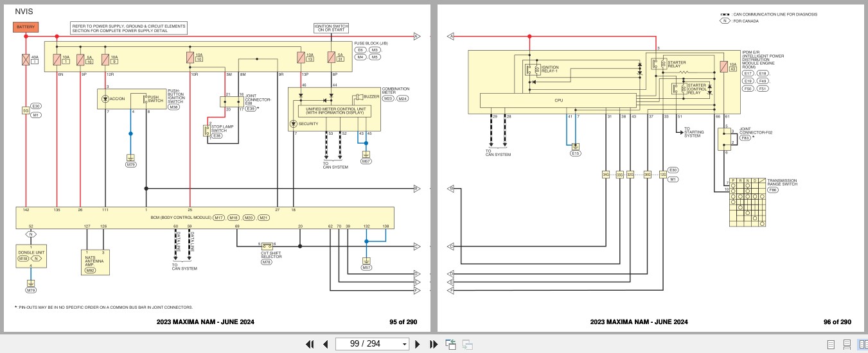Click the REFER TO POWER SUPPLY note box
The height and width of the screenshot is (353, 868).
point(129,28)
